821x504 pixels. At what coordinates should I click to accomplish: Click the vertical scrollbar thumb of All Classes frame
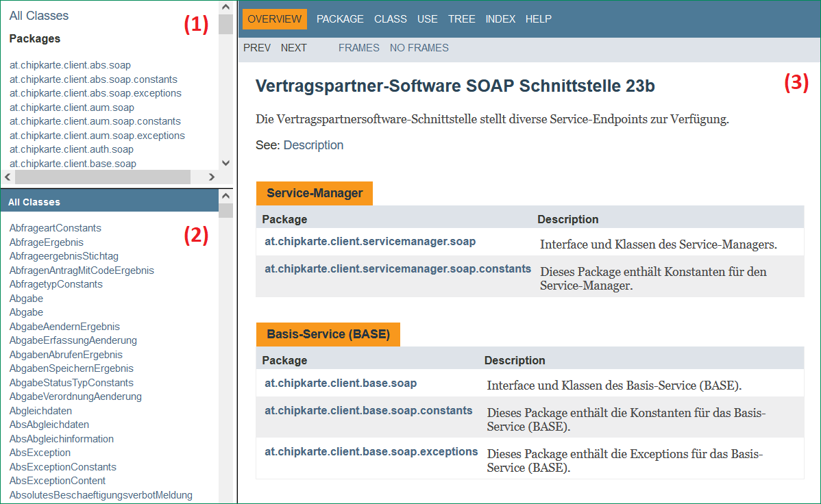click(225, 210)
